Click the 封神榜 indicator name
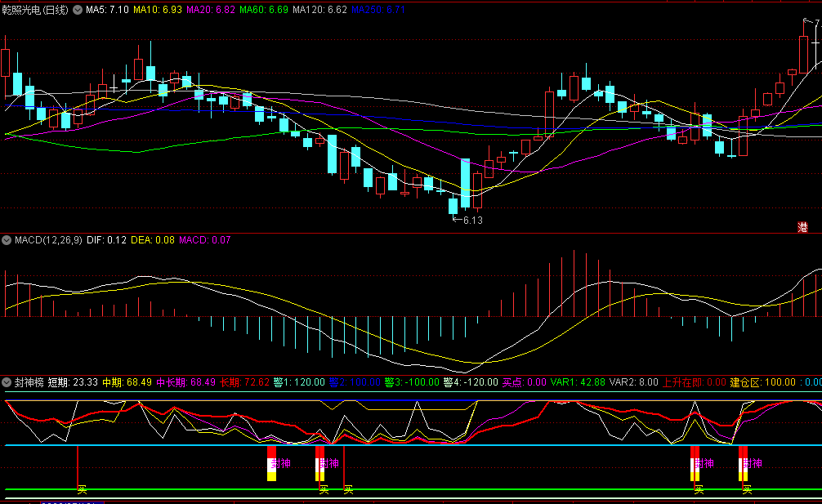This screenshot has width=822, height=504. point(29,382)
